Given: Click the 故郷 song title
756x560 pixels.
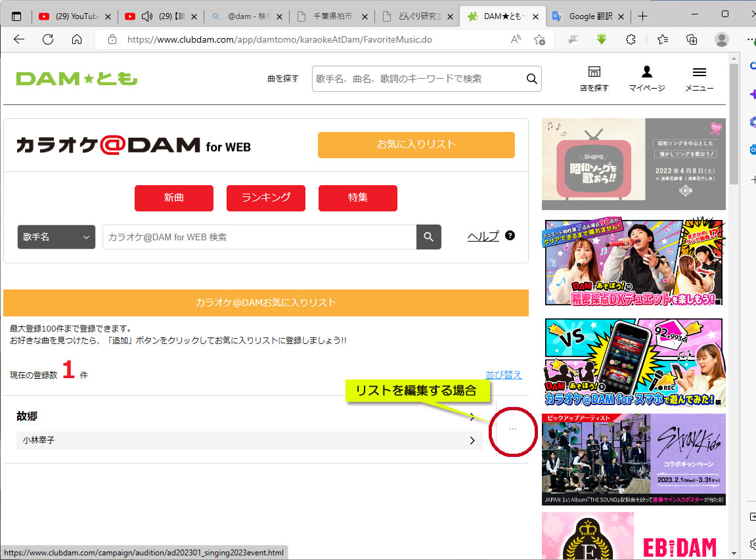Looking at the screenshot, I should tap(27, 416).
